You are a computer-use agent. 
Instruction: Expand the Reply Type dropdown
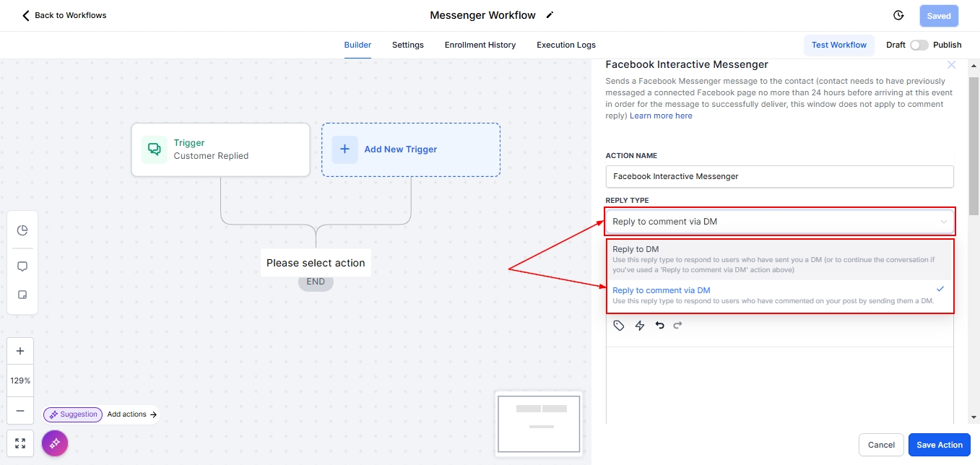[x=779, y=222]
